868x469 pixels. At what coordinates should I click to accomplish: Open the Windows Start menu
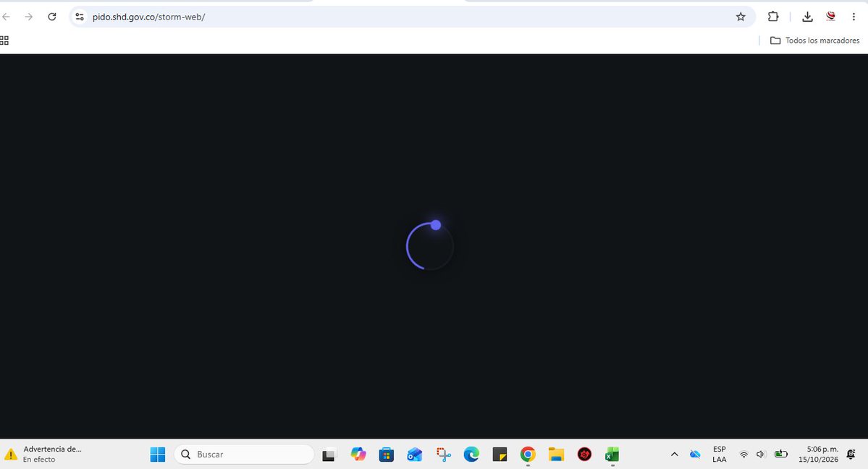coord(158,455)
